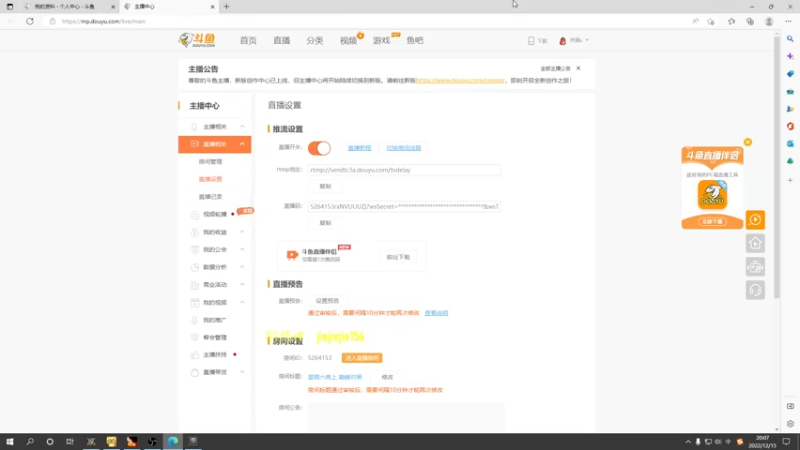This screenshot has width=800, height=450.
Task: Copy the stream key with 复制 button
Action: pos(325,223)
